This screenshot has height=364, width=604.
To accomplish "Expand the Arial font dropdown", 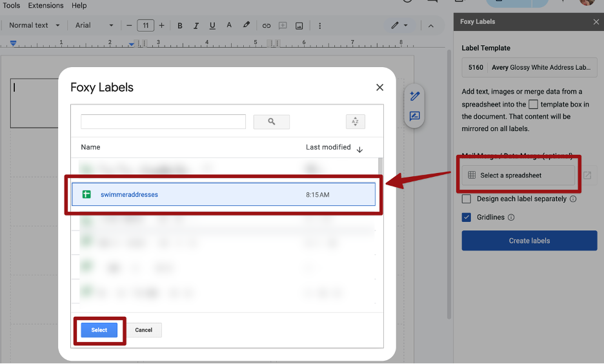I will click(x=94, y=26).
